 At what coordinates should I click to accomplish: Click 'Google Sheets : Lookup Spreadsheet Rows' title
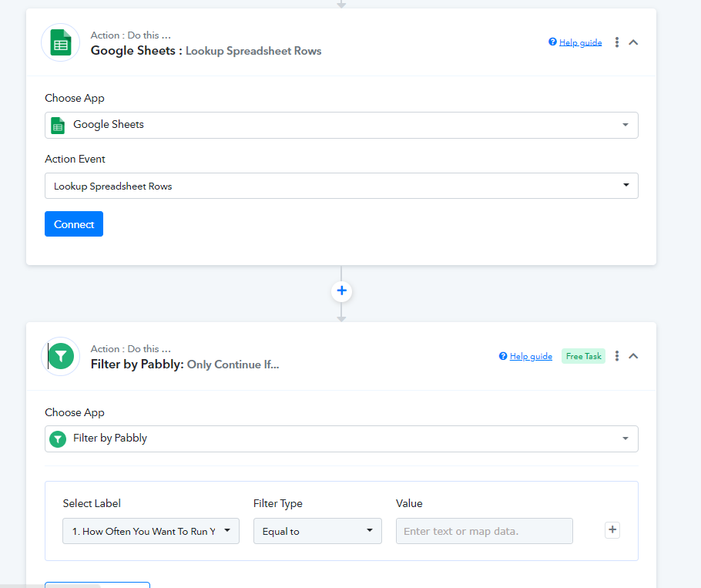click(x=206, y=51)
